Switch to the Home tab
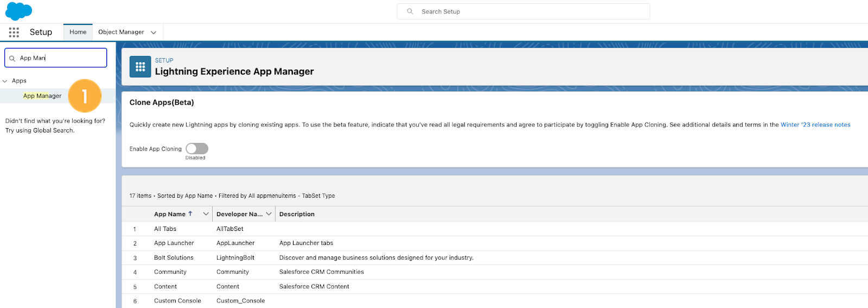The width and height of the screenshot is (868, 308). [x=78, y=32]
